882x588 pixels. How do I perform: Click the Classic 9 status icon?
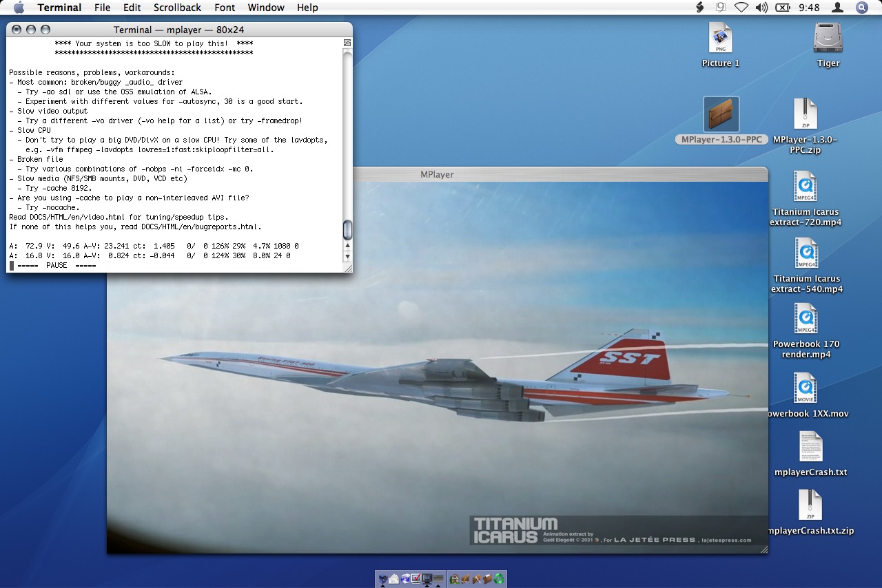coord(721,8)
